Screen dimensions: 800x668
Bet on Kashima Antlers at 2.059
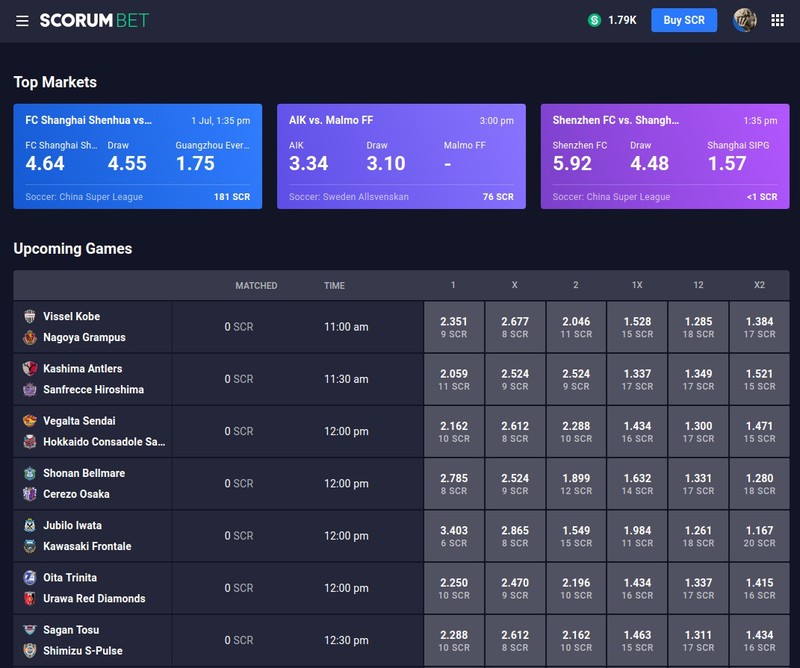pyautogui.click(x=454, y=379)
